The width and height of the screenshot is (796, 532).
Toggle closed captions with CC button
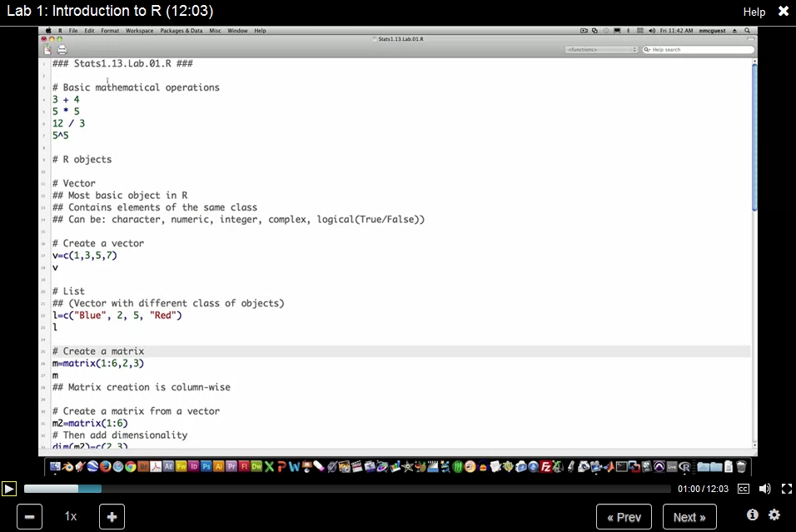744,489
